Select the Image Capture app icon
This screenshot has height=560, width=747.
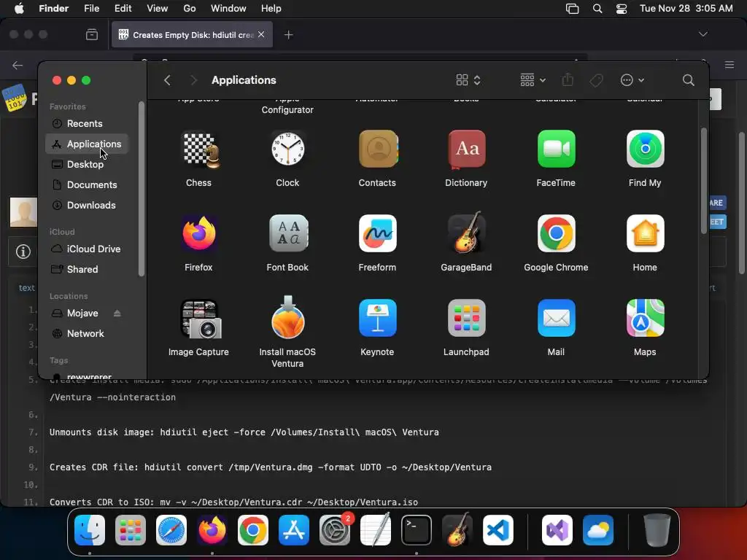200,319
